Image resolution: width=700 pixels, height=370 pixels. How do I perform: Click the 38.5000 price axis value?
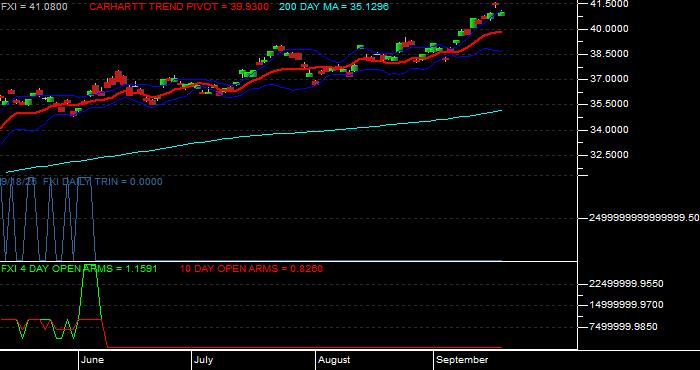(x=609, y=54)
